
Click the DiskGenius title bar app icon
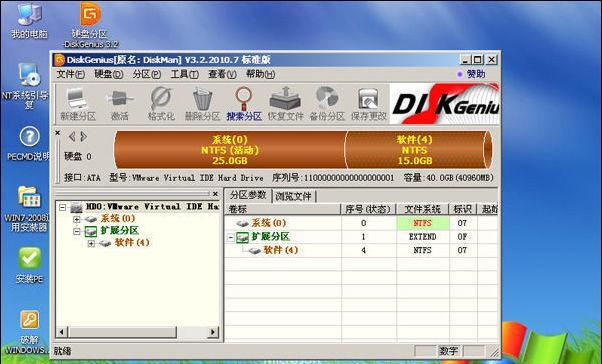pos(59,60)
